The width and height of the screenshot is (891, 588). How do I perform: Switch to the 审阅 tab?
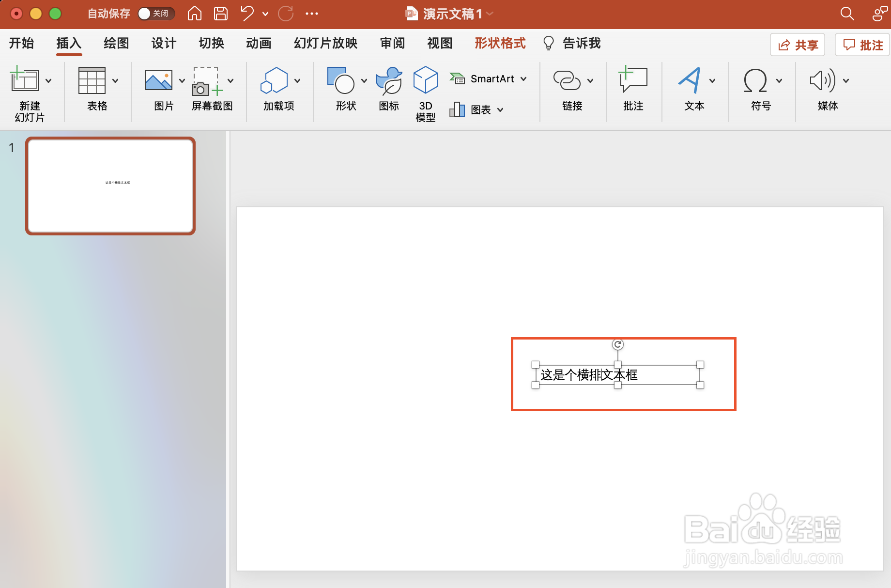pos(392,43)
